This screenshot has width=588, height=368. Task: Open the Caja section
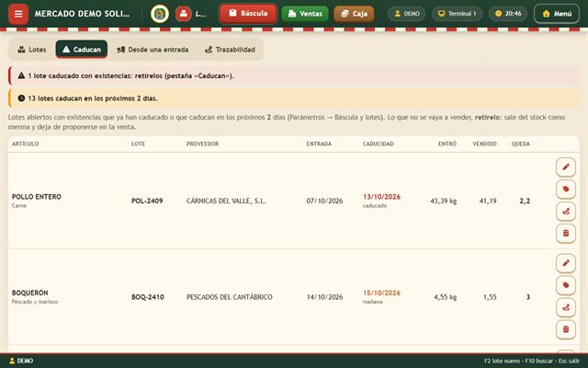(354, 14)
